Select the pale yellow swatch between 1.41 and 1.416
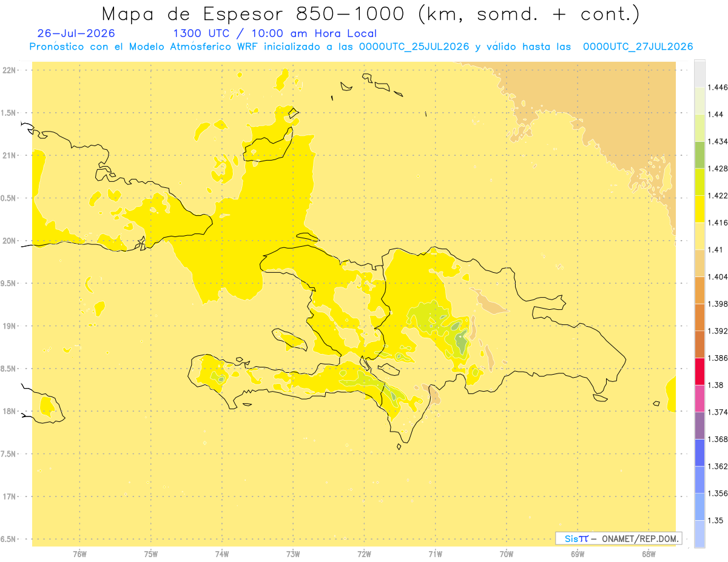The image size is (728, 562). (x=699, y=236)
